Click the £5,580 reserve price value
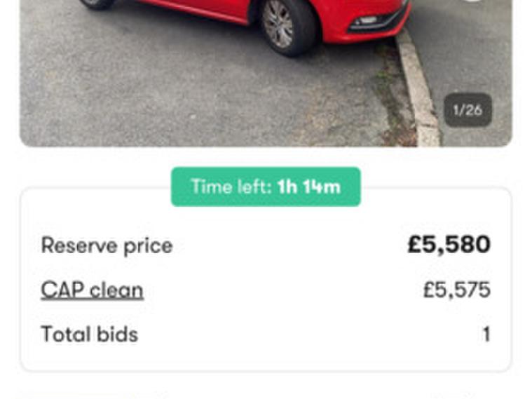 pyautogui.click(x=449, y=245)
